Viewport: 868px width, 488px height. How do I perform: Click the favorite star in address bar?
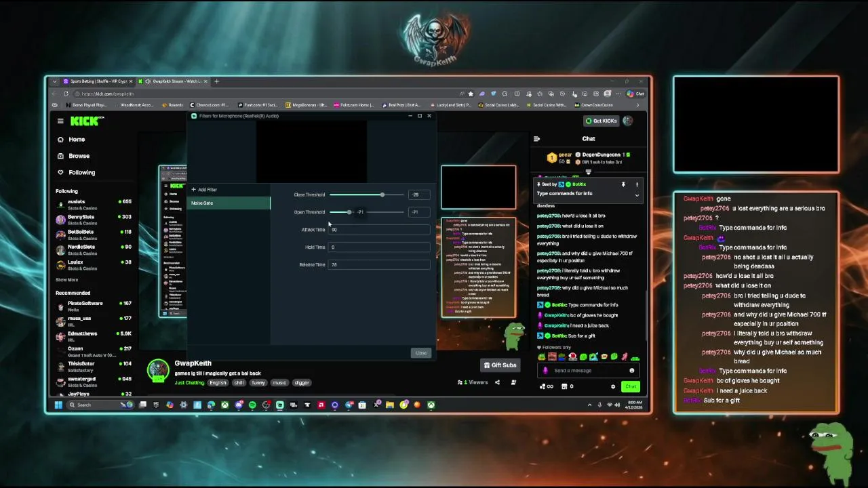(471, 94)
